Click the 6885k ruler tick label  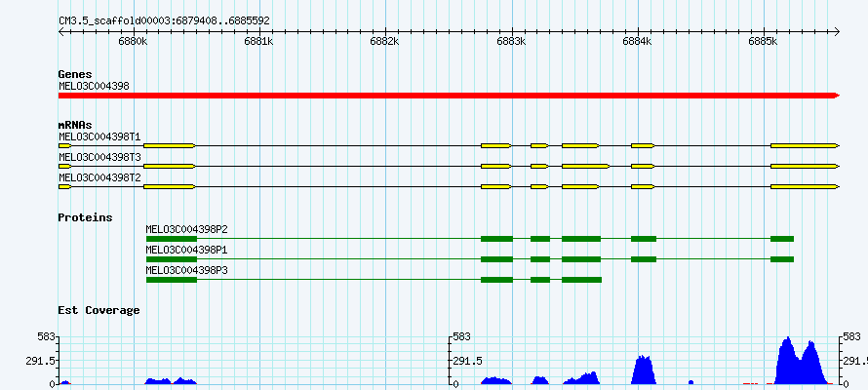[763, 42]
